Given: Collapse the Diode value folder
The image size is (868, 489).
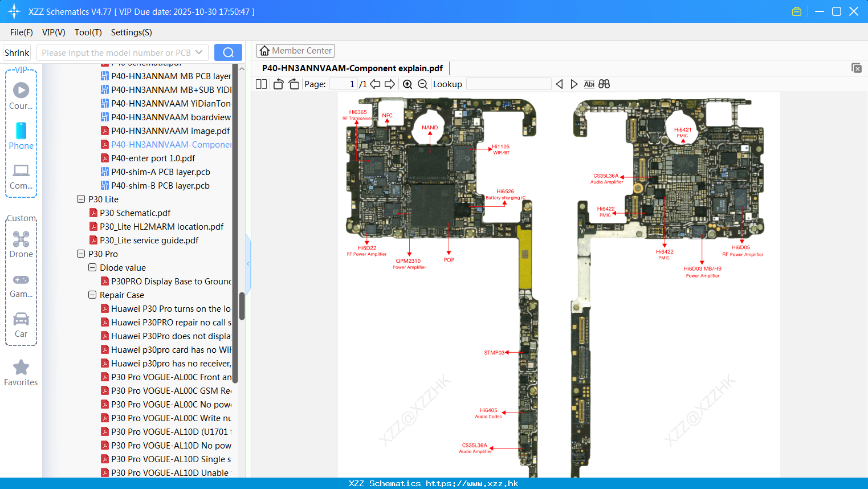Looking at the screenshot, I should tap(92, 267).
